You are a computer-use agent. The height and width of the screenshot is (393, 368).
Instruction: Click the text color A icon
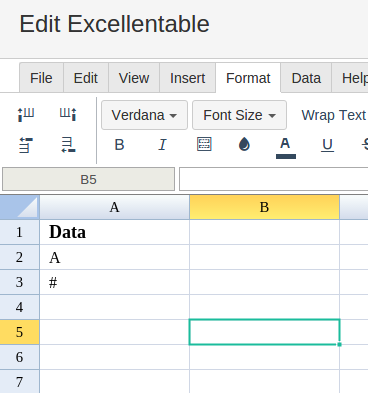coord(286,148)
